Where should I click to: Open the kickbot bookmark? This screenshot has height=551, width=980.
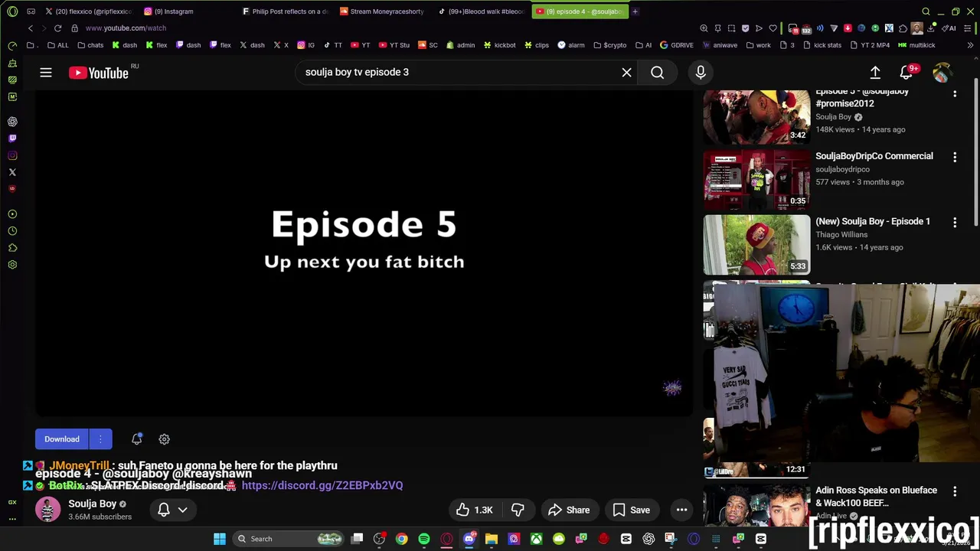(x=499, y=45)
